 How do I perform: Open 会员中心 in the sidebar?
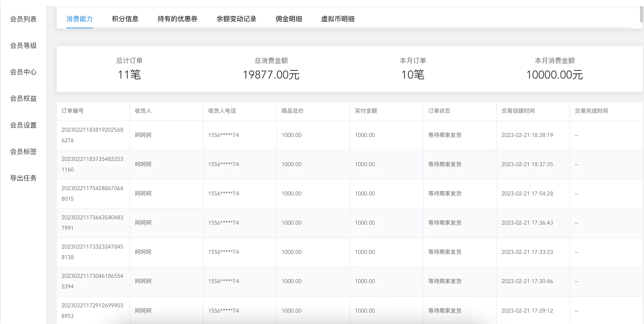[23, 72]
